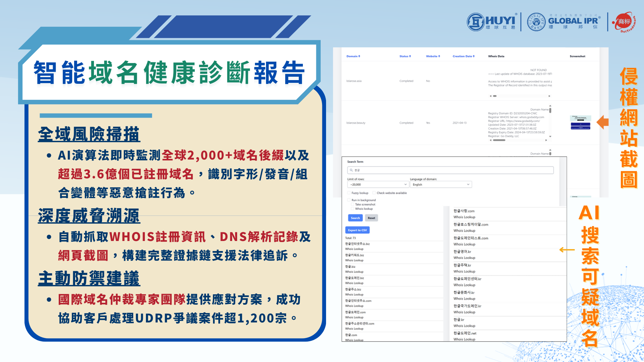Click Whois Lookup under 한글사랑.com

click(x=464, y=217)
